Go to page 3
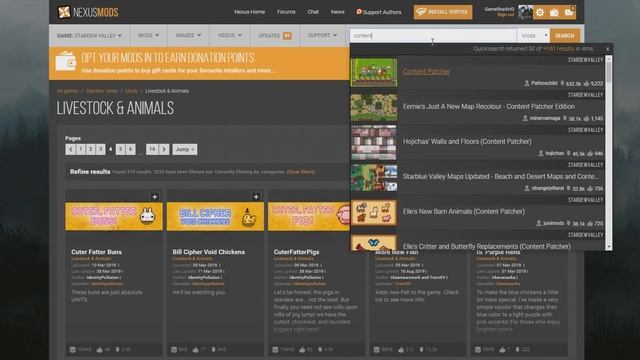Image resolution: width=640 pixels, height=360 pixels. pos(100,149)
